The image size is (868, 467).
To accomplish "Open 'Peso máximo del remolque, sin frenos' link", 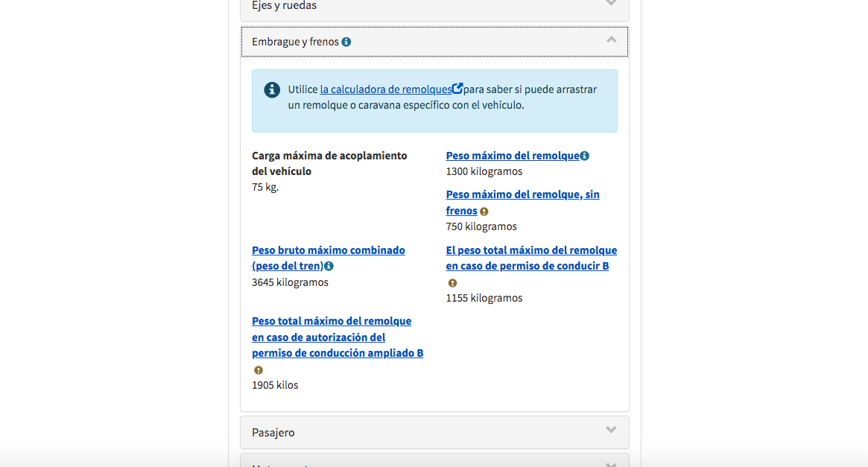I will click(x=522, y=203).
